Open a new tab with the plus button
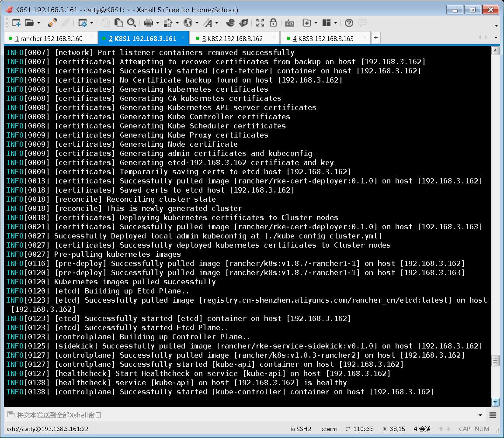 [375, 38]
